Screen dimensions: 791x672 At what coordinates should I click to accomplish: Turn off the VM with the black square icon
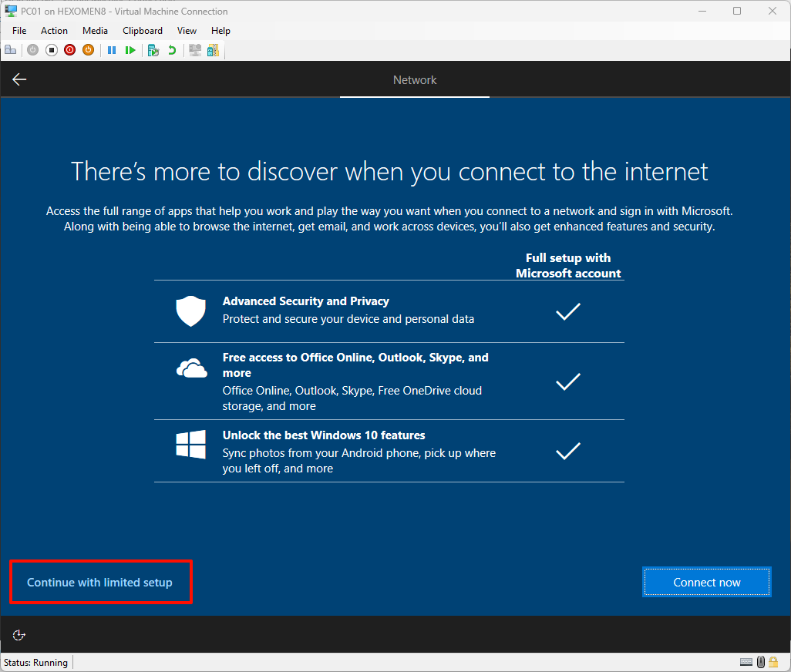click(x=52, y=50)
